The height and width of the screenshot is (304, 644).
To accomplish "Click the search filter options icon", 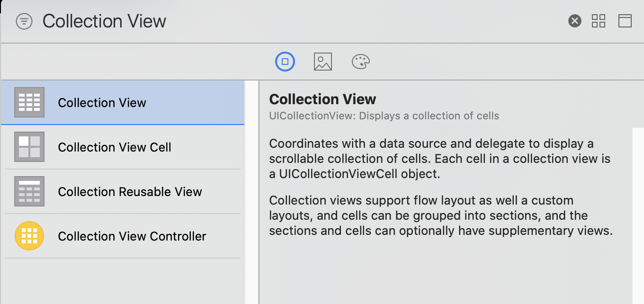I will (x=24, y=21).
